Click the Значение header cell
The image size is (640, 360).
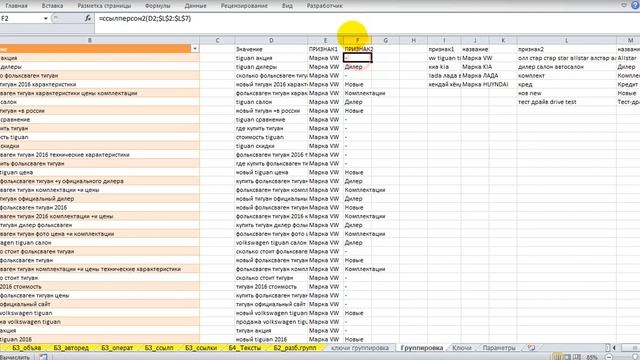pos(271,49)
